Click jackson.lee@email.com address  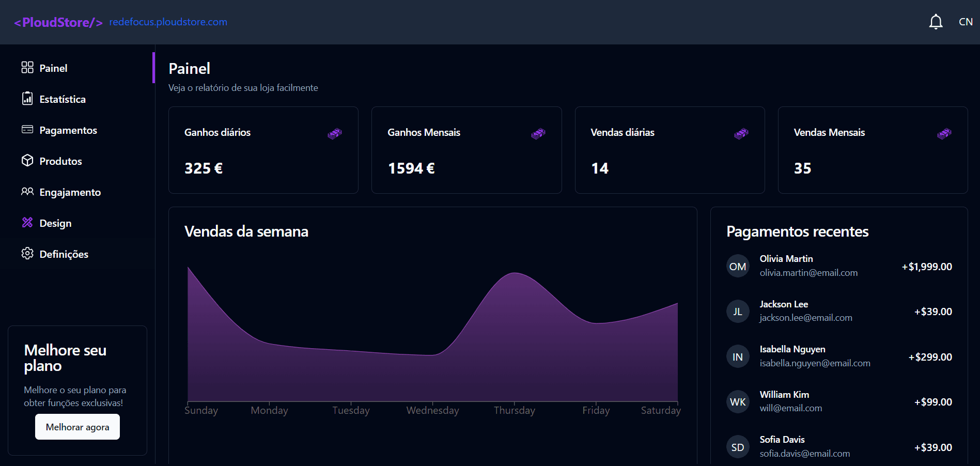tap(806, 318)
